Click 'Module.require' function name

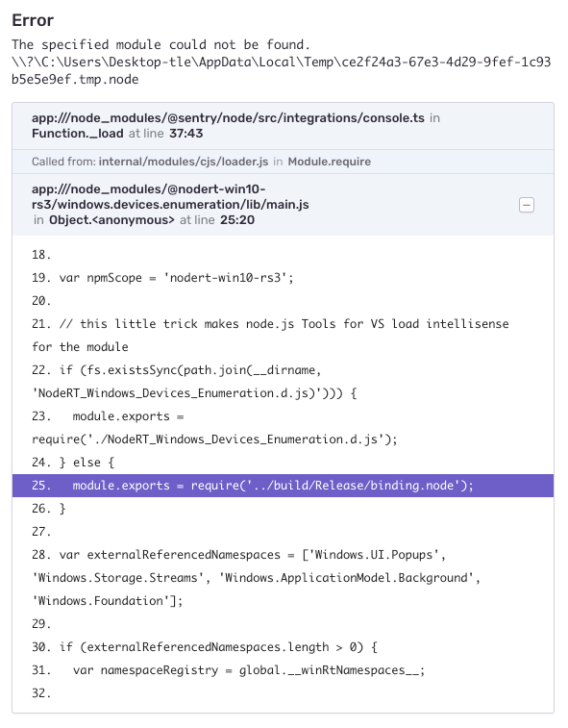tap(330, 162)
